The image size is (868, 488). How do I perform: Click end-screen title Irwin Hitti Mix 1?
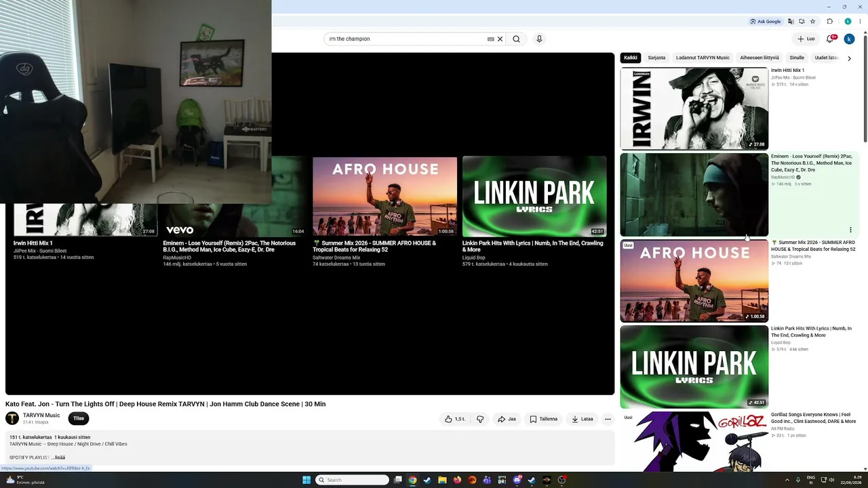33,243
